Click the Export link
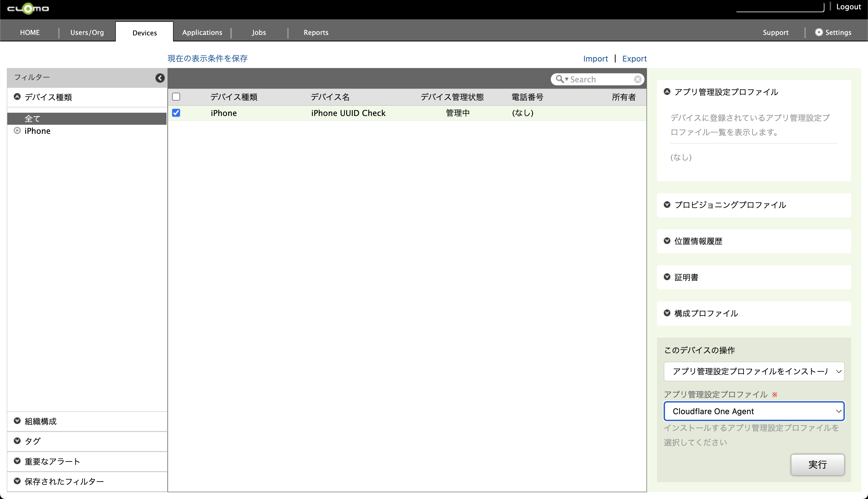The height and width of the screenshot is (499, 868). 634,58
